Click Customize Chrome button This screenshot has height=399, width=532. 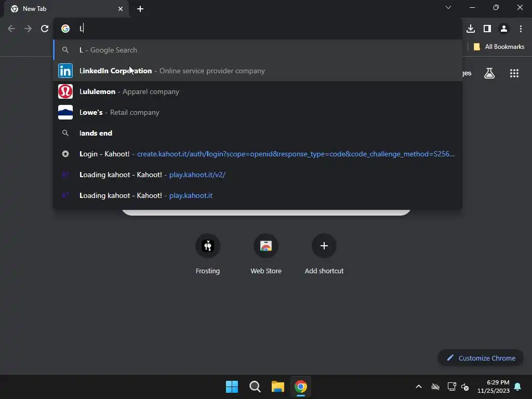[481, 358]
